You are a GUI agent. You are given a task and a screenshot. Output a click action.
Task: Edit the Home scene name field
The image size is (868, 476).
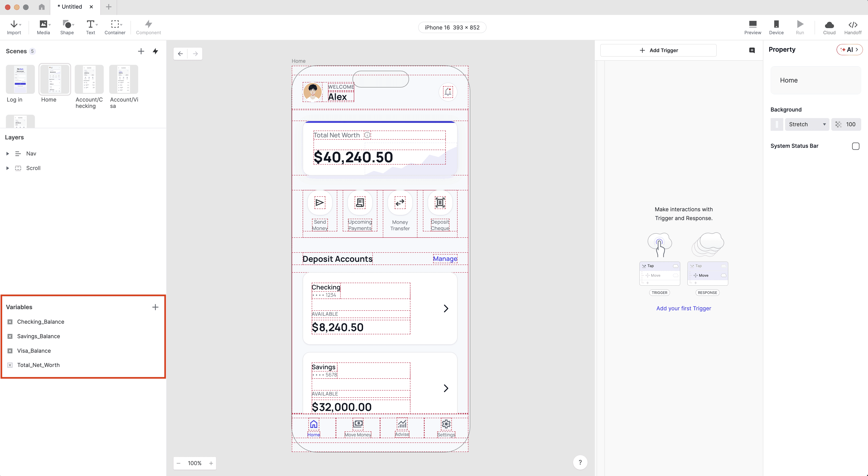click(815, 80)
